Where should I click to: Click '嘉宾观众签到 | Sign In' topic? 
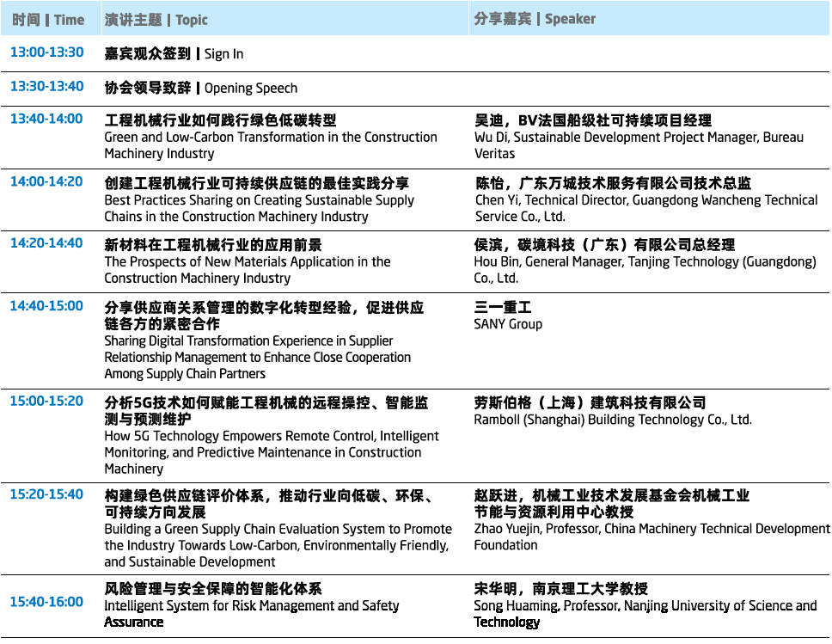174,53
